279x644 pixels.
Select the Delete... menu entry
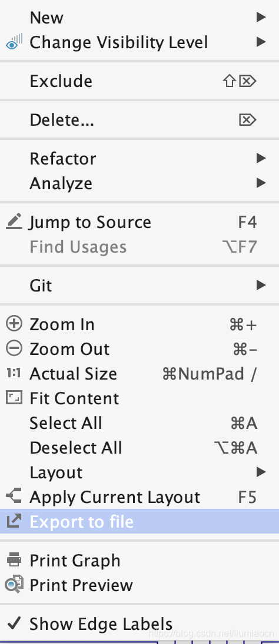pos(139,120)
